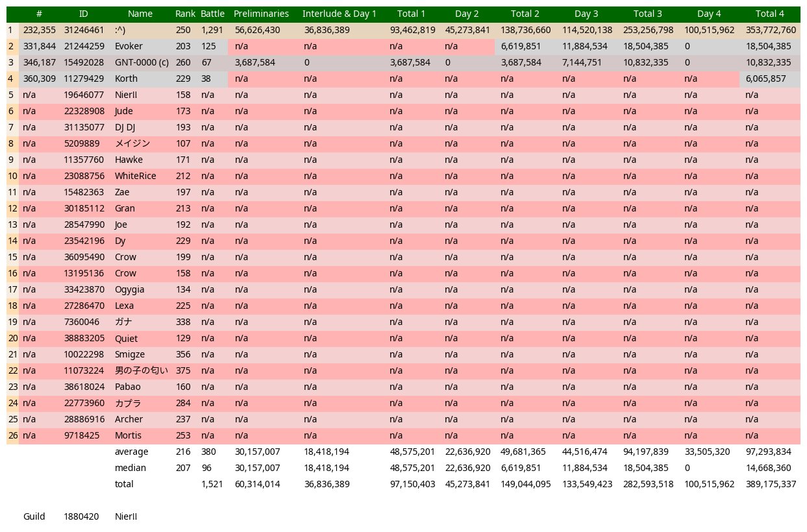Viewport: 807px width, 532px height.
Task: Select the ID cell 13195136 for Crow
Action: 84,273
